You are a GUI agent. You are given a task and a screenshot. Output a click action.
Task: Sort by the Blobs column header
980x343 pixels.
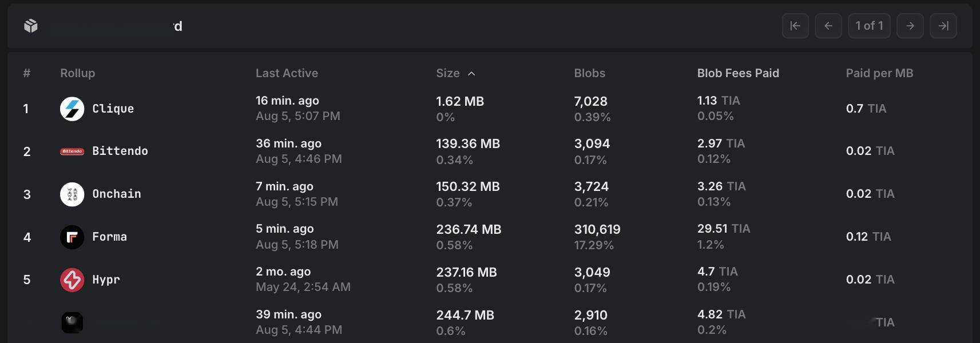tap(590, 73)
